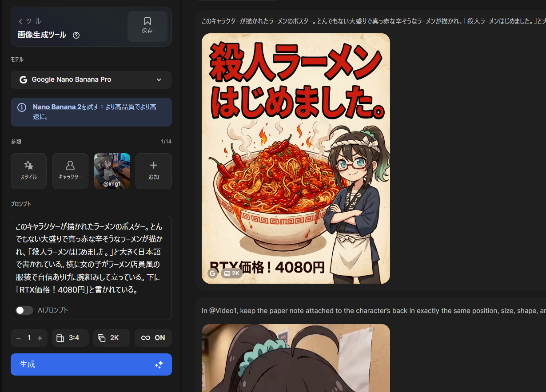Click the info icon in the banner
Viewport: 546px width, 392px height.
point(22,107)
